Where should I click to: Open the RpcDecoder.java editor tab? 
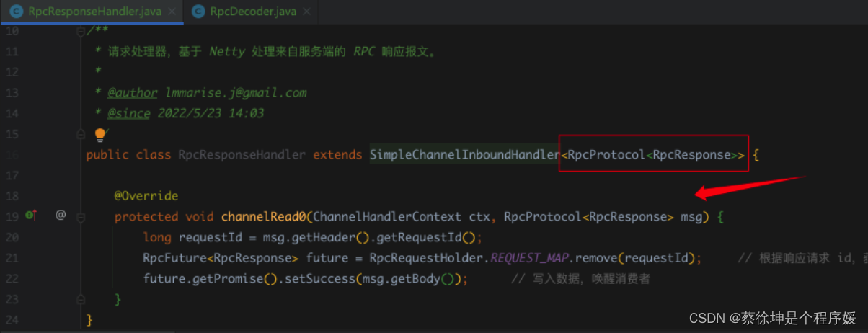[x=252, y=12]
